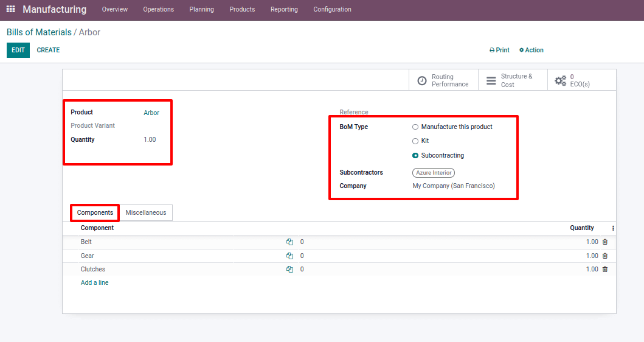Image resolution: width=644 pixels, height=342 pixels.
Task: Select Manufacture this product radio option
Action: tap(415, 127)
